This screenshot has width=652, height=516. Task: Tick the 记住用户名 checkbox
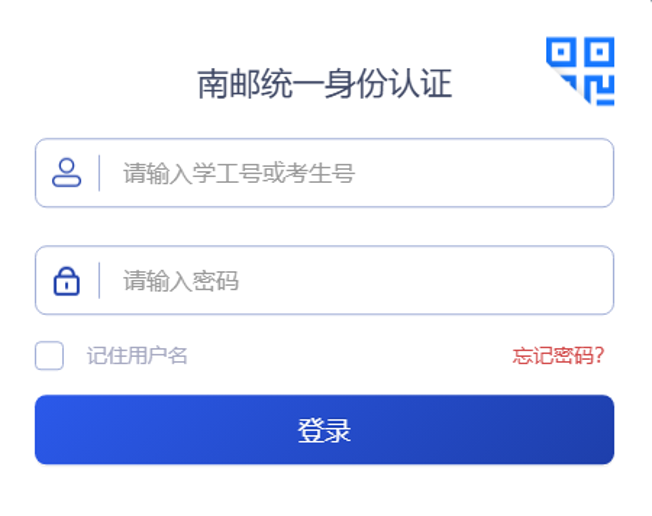[49, 356]
